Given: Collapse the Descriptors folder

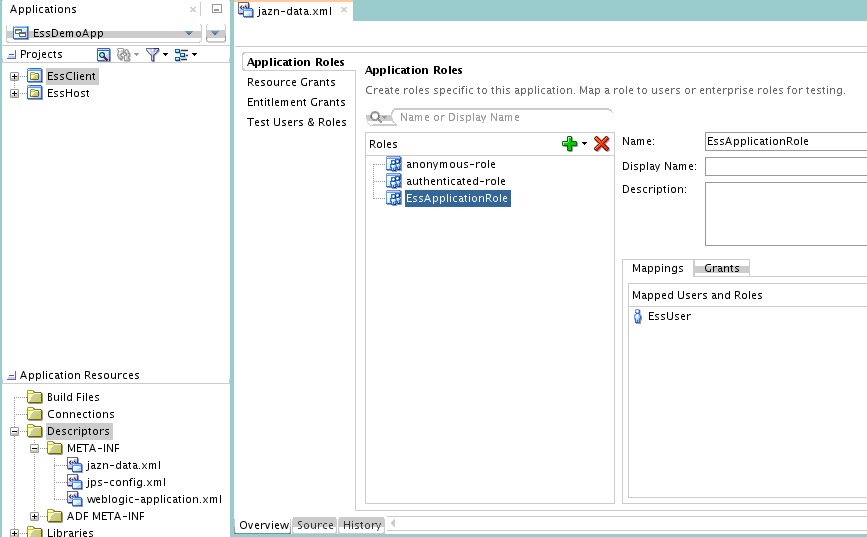Looking at the screenshot, I should tap(14, 431).
